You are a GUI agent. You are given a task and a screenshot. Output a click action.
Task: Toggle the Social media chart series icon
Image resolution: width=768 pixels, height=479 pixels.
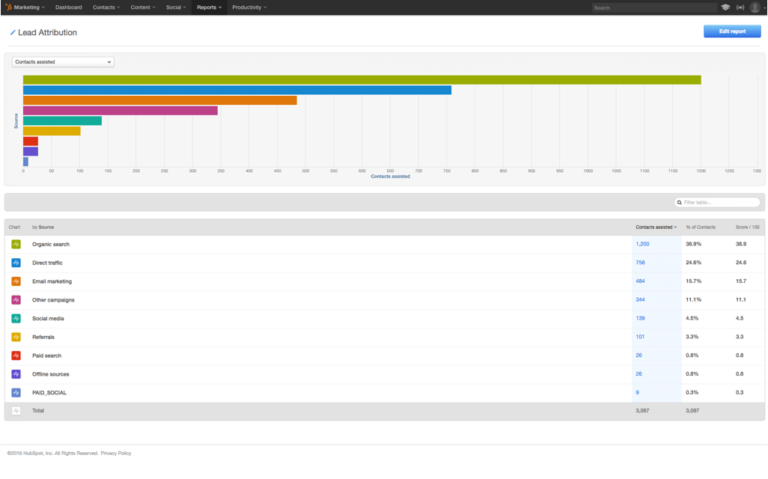(16, 318)
